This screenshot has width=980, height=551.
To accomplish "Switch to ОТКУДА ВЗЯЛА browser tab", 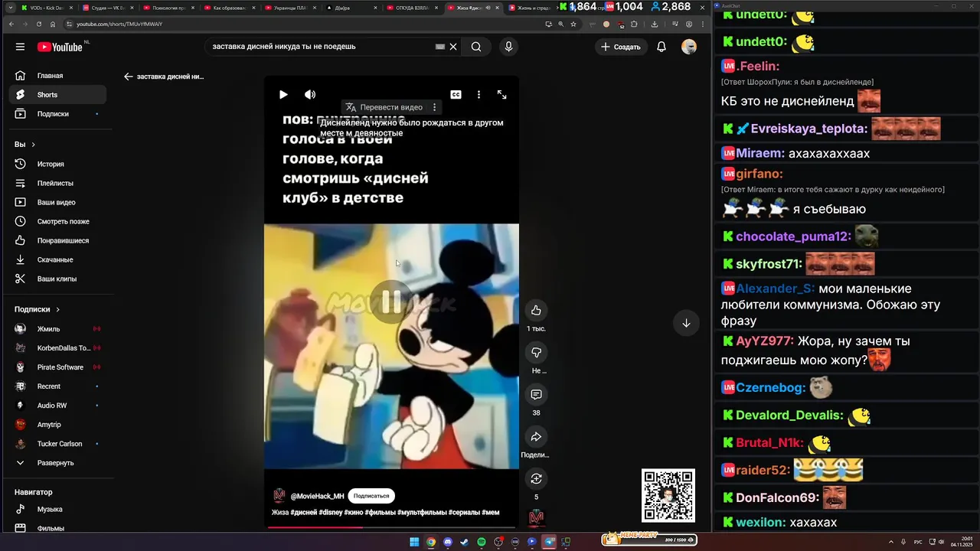I will (x=413, y=8).
